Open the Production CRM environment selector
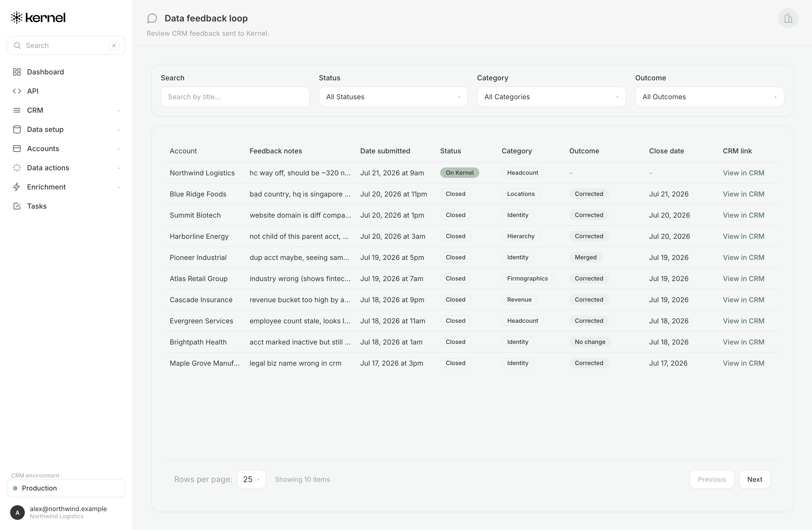 66,488
